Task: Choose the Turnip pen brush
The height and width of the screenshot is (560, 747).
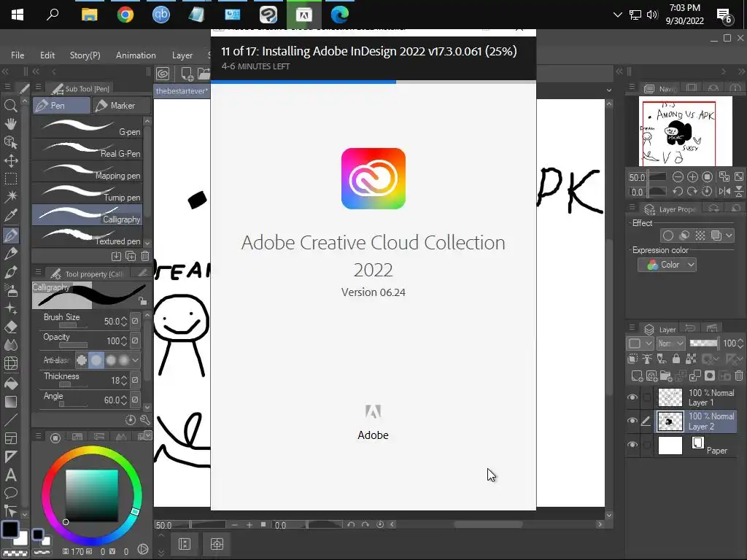Action: (x=88, y=193)
